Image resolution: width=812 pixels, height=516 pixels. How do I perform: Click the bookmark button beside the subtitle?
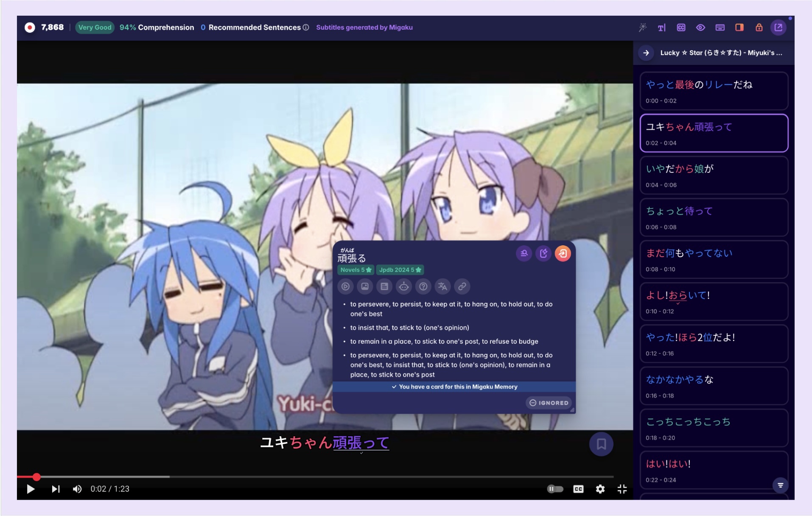point(601,444)
